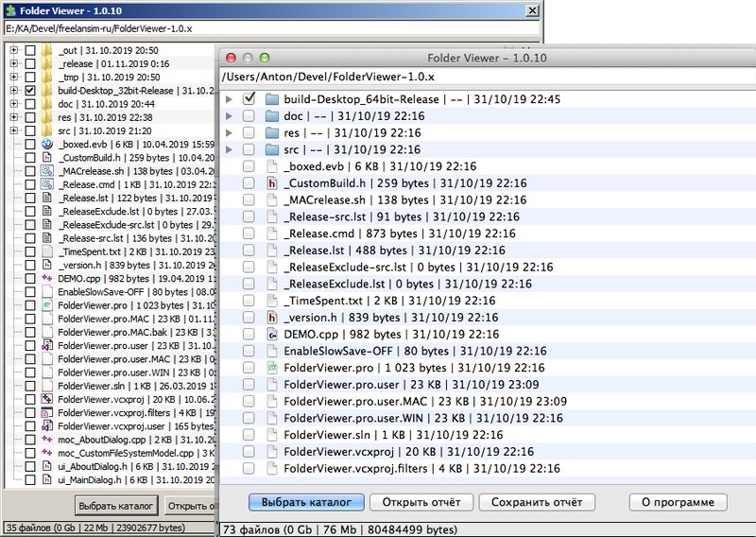Click the _boxed.evb globe icon in Windows window

pyautogui.click(x=46, y=144)
